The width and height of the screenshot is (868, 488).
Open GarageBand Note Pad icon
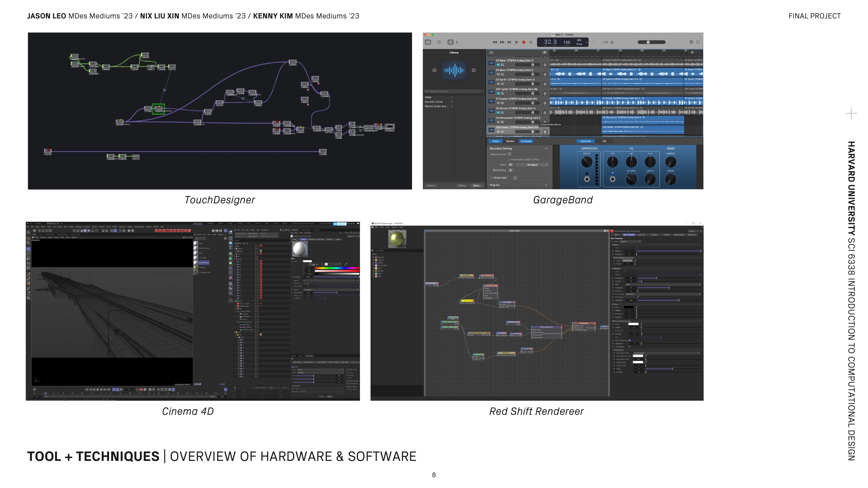691,42
